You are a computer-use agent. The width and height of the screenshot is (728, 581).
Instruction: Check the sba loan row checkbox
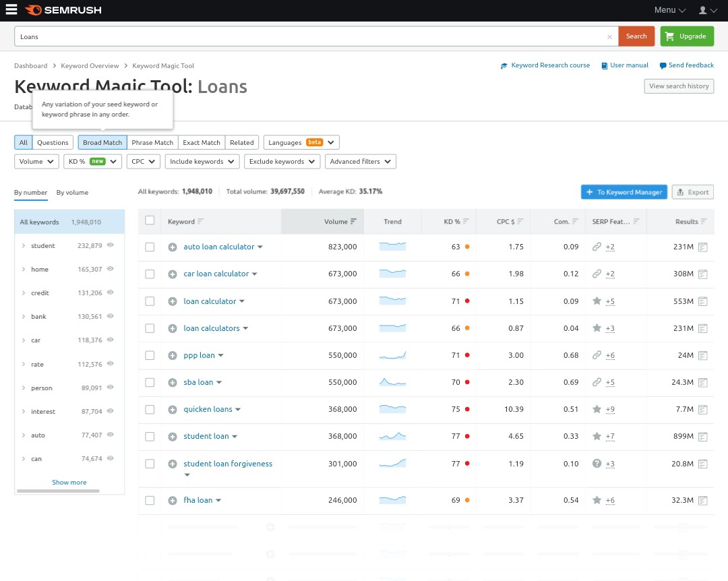click(x=150, y=383)
